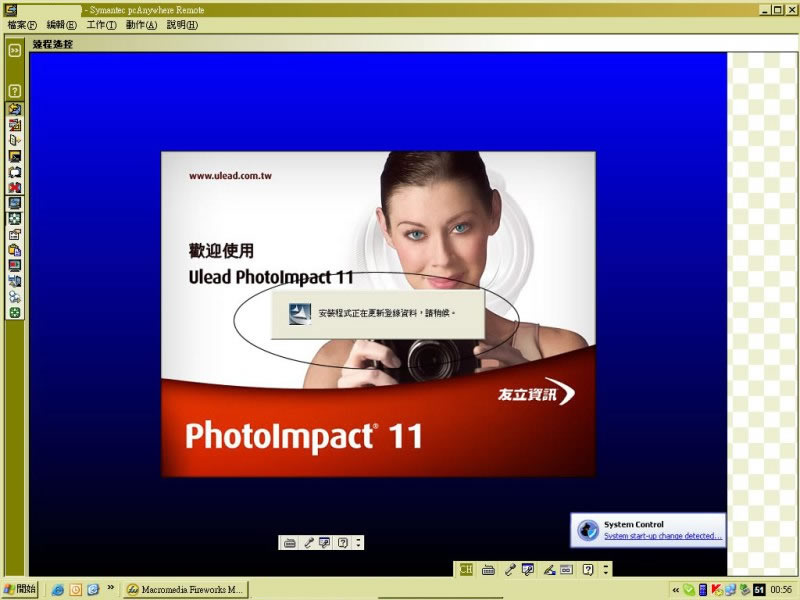
Task: Open options dots on the small floating toolbar
Action: [359, 543]
